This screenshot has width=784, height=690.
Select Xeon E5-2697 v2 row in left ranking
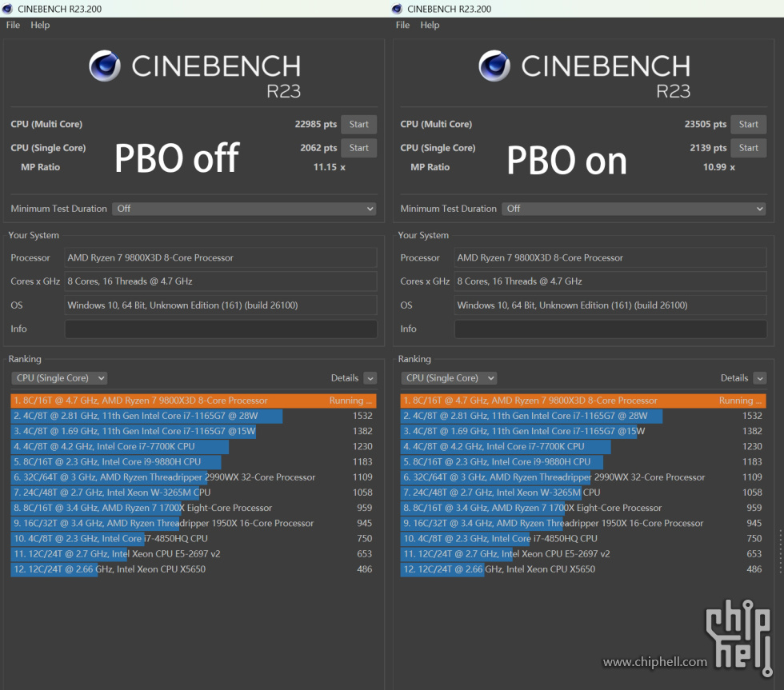(x=194, y=554)
